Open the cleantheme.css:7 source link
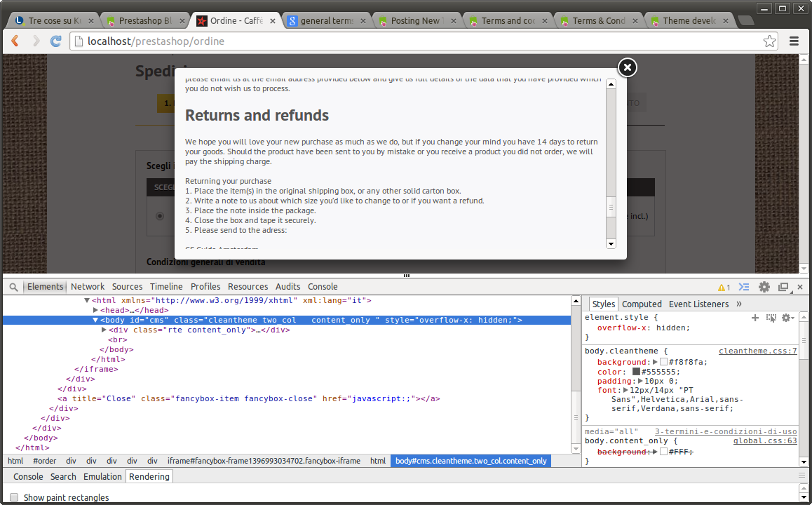This screenshot has width=812, height=505. pyautogui.click(x=757, y=351)
